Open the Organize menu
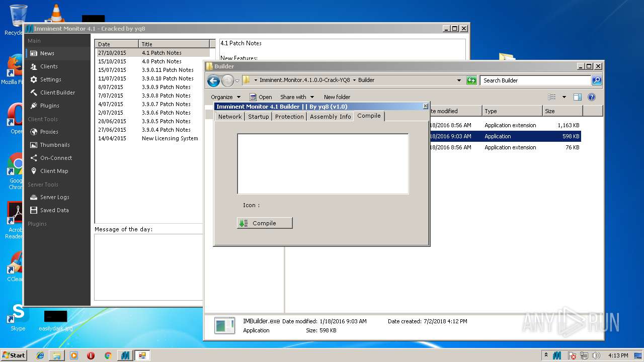The height and width of the screenshot is (362, 644). (x=225, y=97)
